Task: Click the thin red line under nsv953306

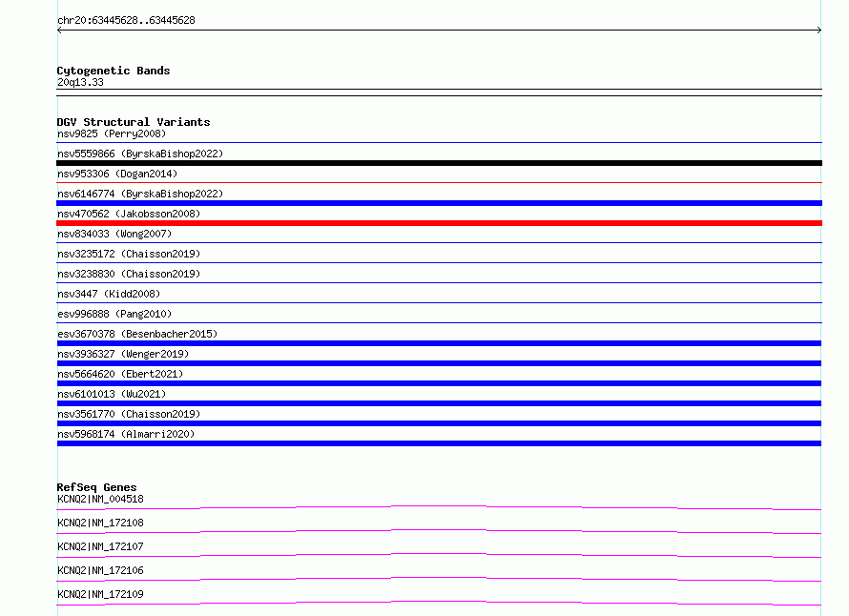Action: click(x=439, y=183)
